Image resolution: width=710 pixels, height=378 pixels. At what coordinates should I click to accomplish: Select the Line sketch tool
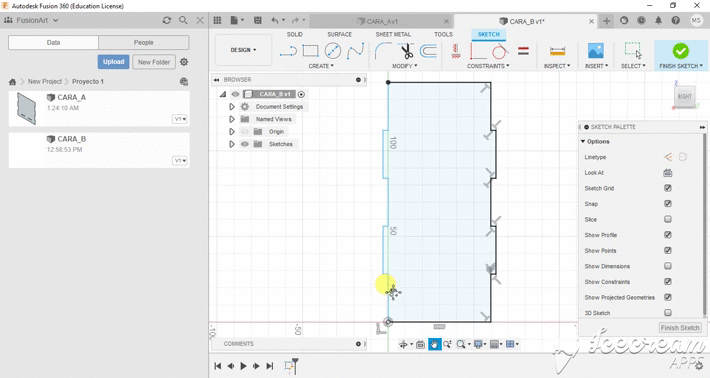pos(288,51)
